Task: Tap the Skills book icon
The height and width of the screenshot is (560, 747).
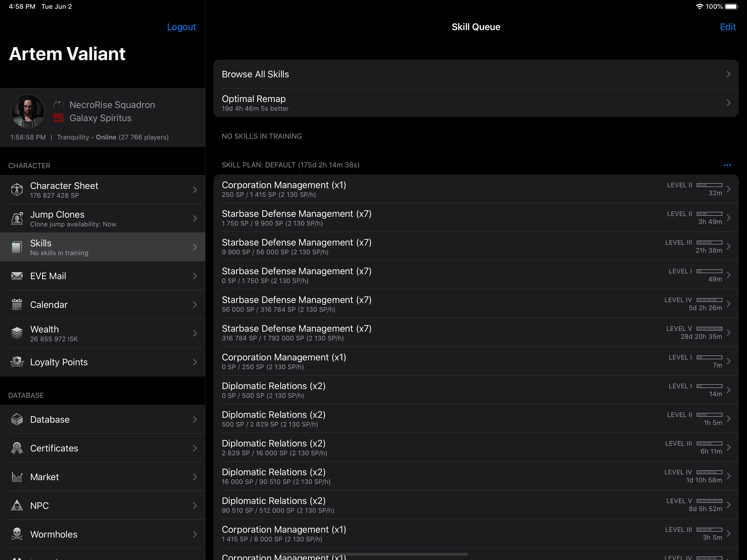Action: coord(17,247)
